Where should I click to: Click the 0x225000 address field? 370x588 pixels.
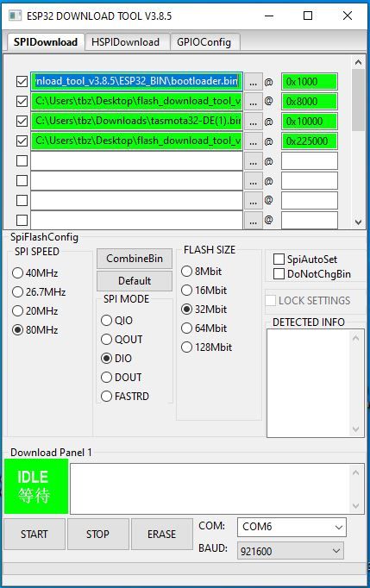[310, 141]
